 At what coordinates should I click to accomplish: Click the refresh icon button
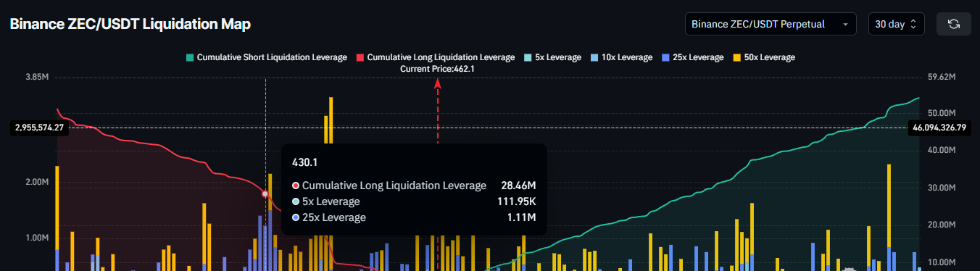point(954,24)
